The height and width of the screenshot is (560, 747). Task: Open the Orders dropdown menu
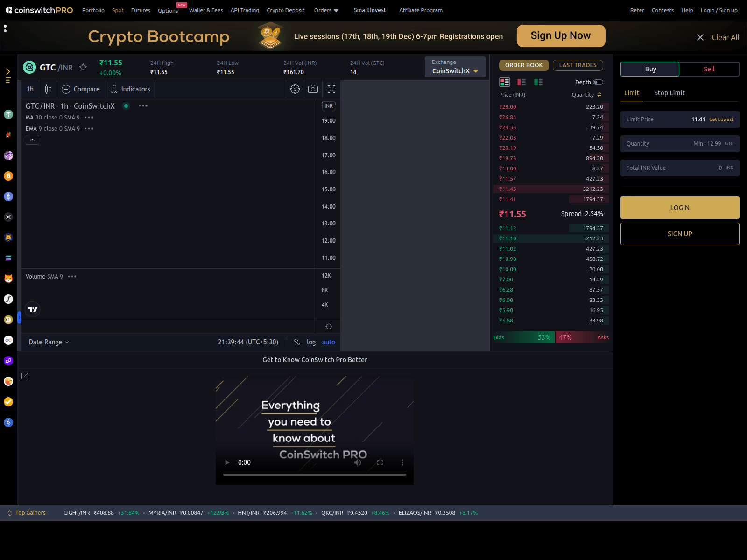326,10
